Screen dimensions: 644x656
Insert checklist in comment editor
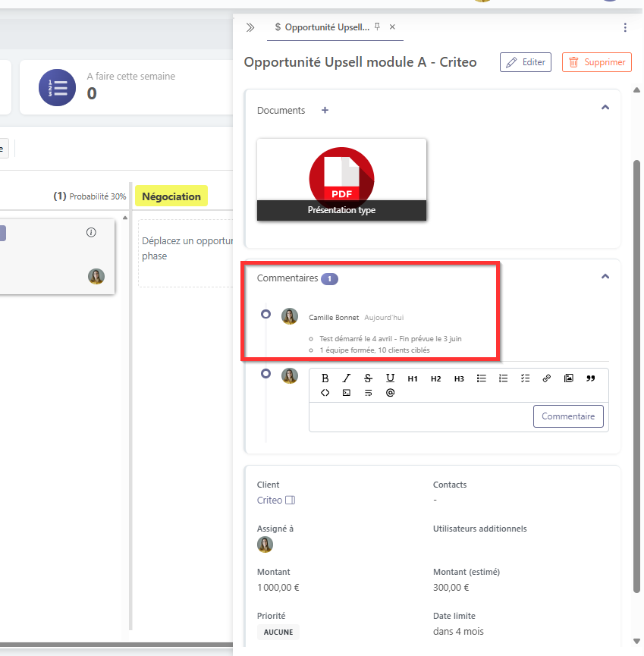point(525,378)
